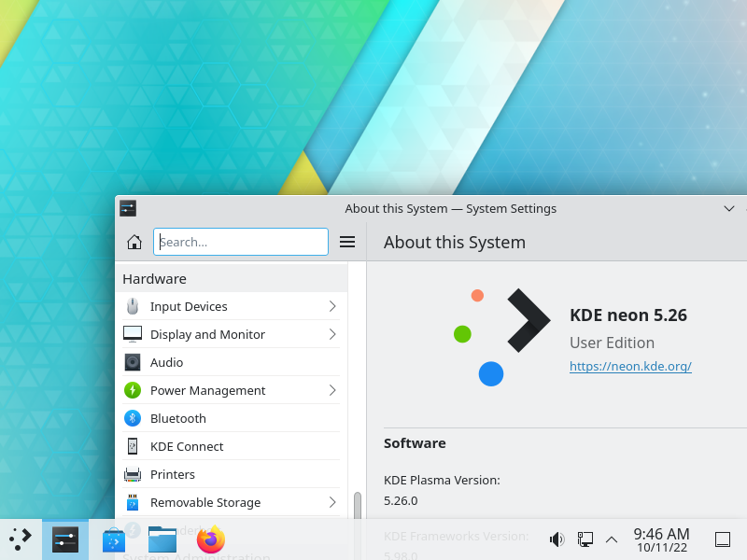747x560 pixels.
Task: Click the speaker icon beside Audio
Action: [133, 362]
